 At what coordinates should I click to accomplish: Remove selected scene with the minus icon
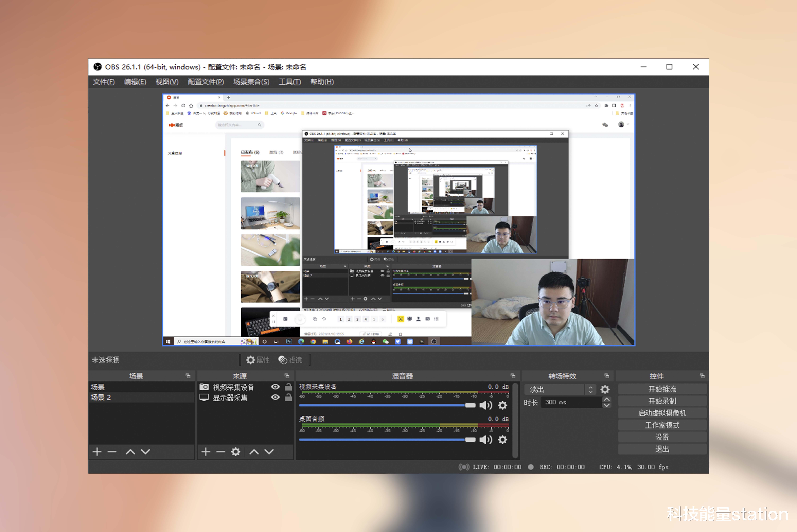pos(112,452)
